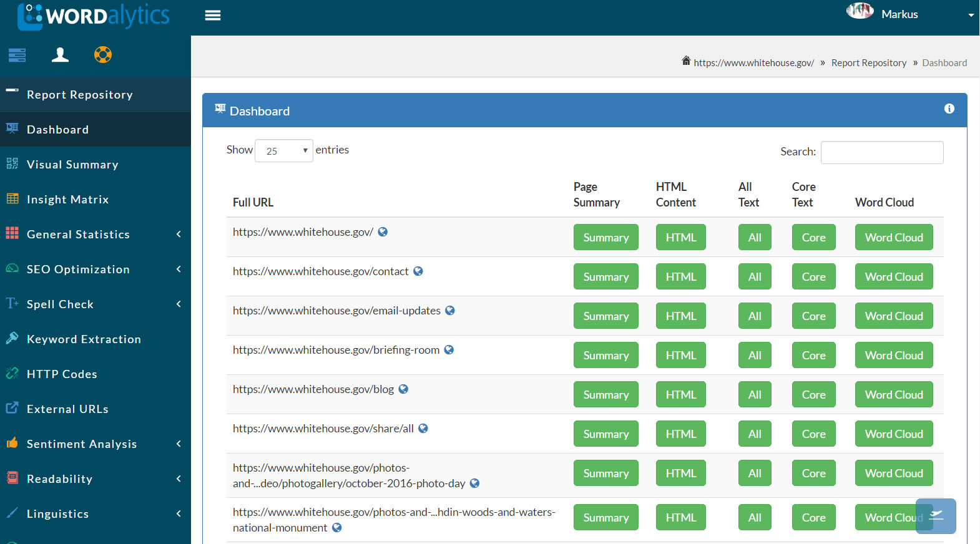Click the Dashboard info icon
Viewport: 980px width, 544px height.
click(x=949, y=109)
